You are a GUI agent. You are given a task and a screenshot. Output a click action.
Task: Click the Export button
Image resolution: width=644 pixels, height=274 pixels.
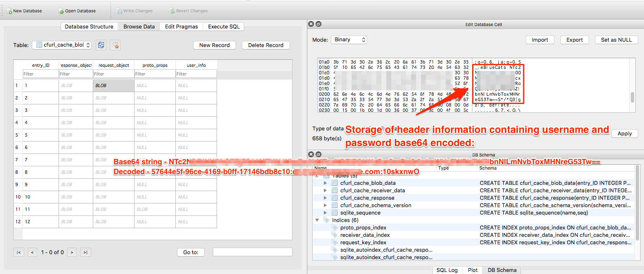point(574,40)
